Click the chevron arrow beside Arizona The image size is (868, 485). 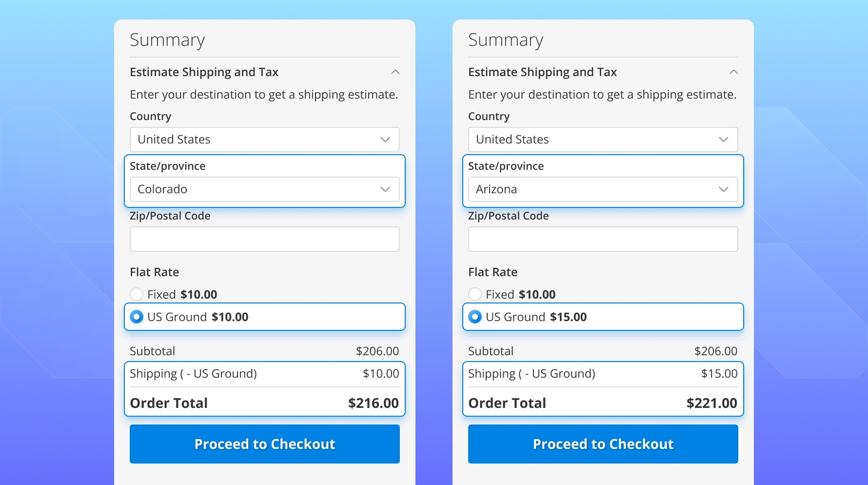coord(724,189)
